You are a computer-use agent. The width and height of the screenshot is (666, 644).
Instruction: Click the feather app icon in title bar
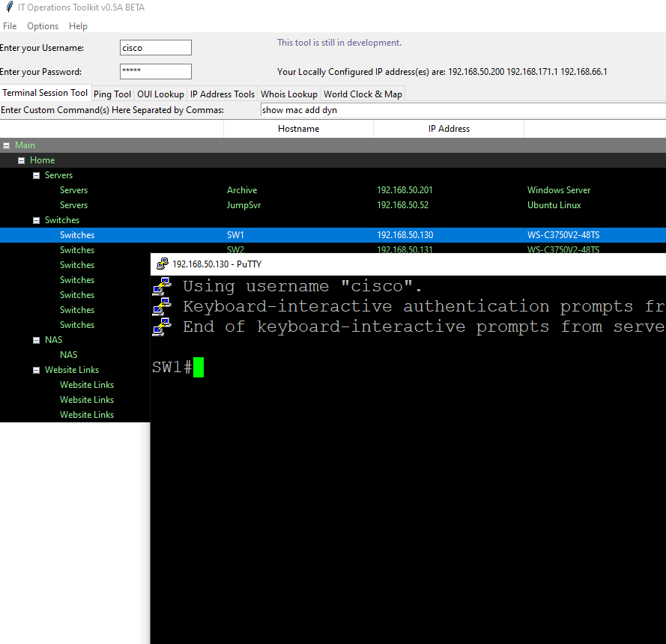[x=9, y=7]
